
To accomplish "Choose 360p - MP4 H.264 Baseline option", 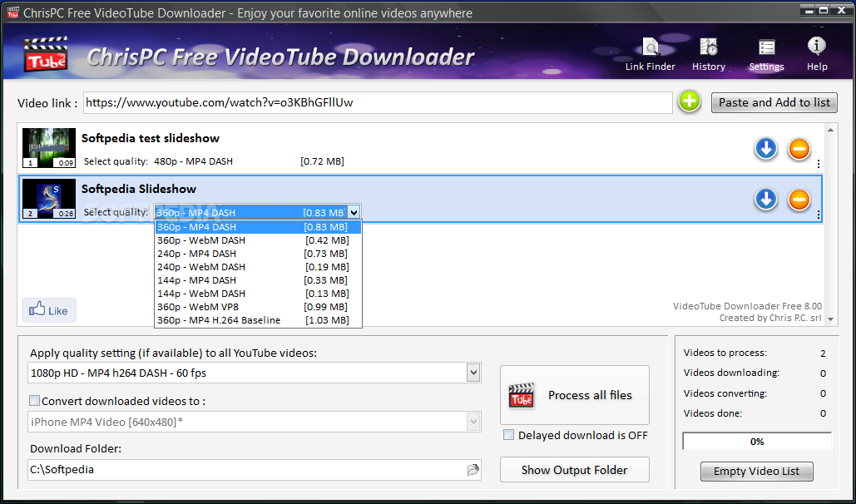I will click(258, 320).
